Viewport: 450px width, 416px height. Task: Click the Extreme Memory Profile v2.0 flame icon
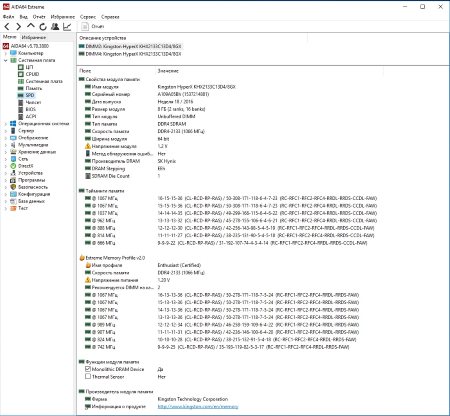[82, 258]
